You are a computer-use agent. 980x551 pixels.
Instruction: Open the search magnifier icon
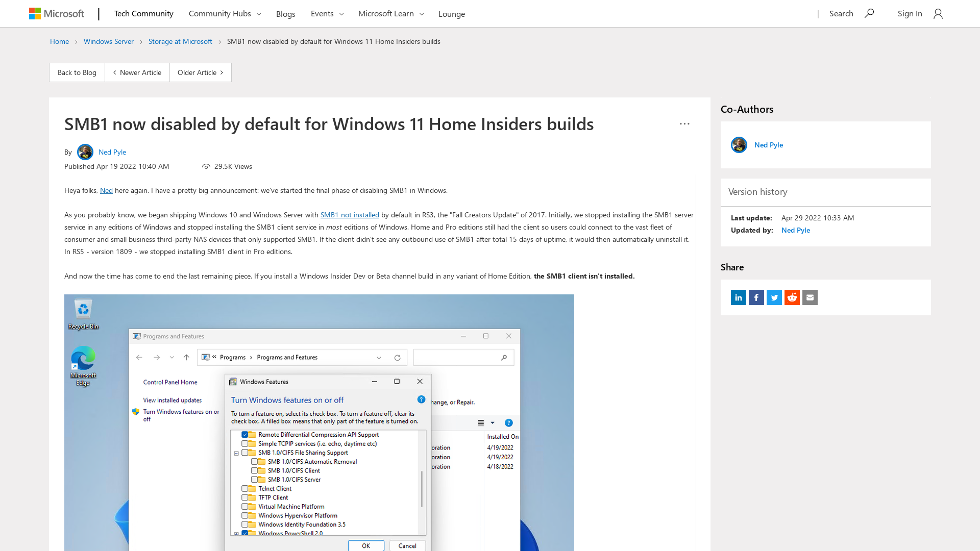tap(869, 13)
